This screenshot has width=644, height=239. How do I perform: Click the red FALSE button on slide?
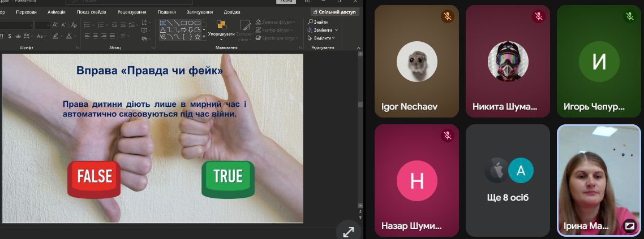coord(94,179)
